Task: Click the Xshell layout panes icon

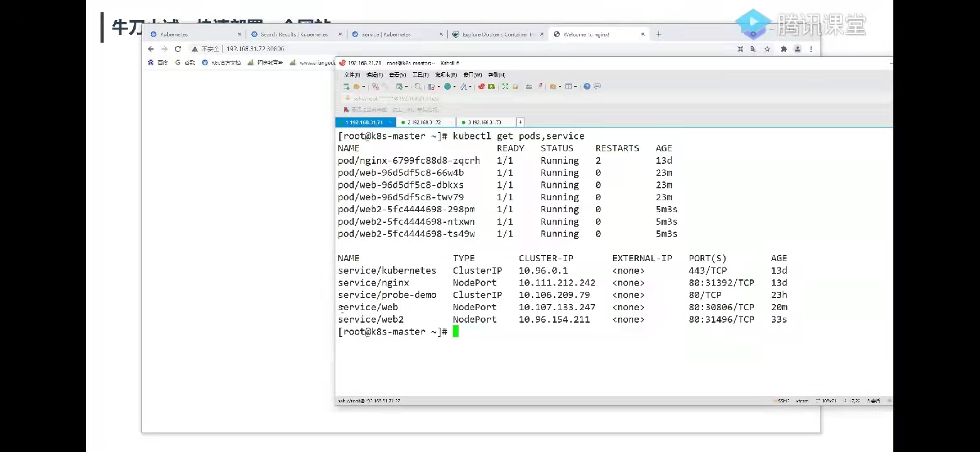Action: click(568, 87)
